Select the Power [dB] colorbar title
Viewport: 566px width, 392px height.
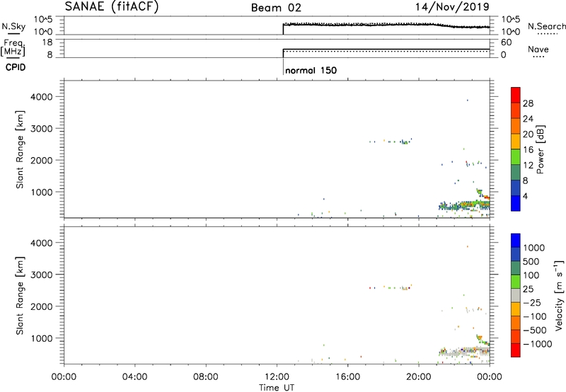click(540, 149)
